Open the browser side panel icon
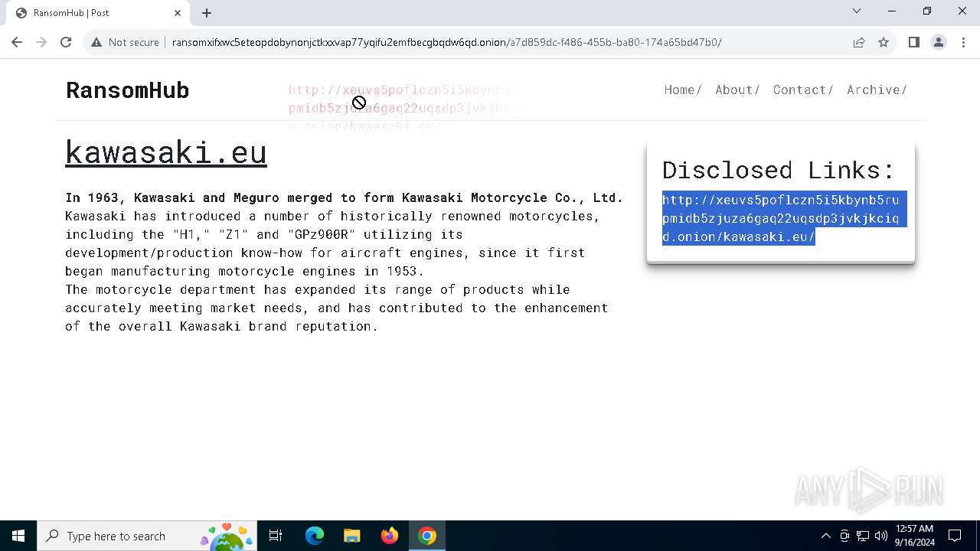980x551 pixels. pos(913,42)
